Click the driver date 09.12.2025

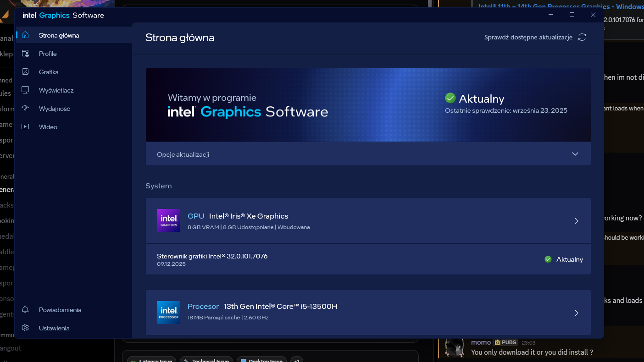tap(171, 264)
